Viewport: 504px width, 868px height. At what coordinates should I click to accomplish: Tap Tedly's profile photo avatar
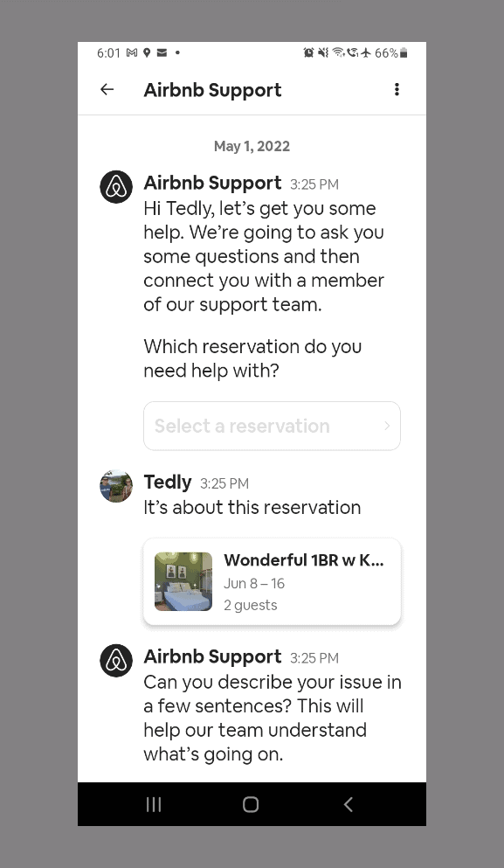pyautogui.click(x=116, y=486)
